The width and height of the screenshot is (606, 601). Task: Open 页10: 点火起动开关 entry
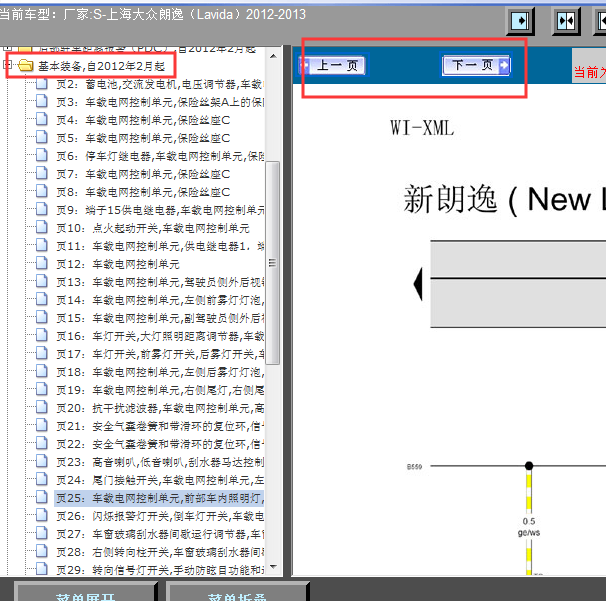point(153,228)
